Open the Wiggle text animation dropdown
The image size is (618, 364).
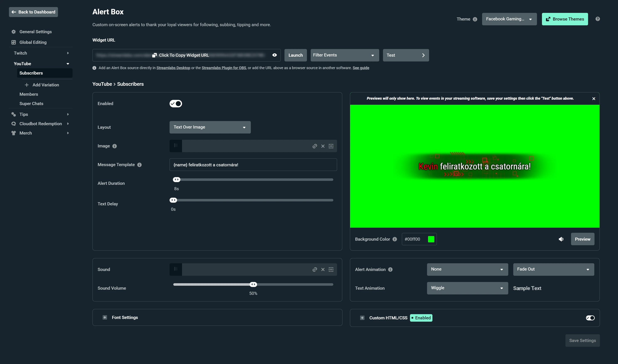click(467, 288)
